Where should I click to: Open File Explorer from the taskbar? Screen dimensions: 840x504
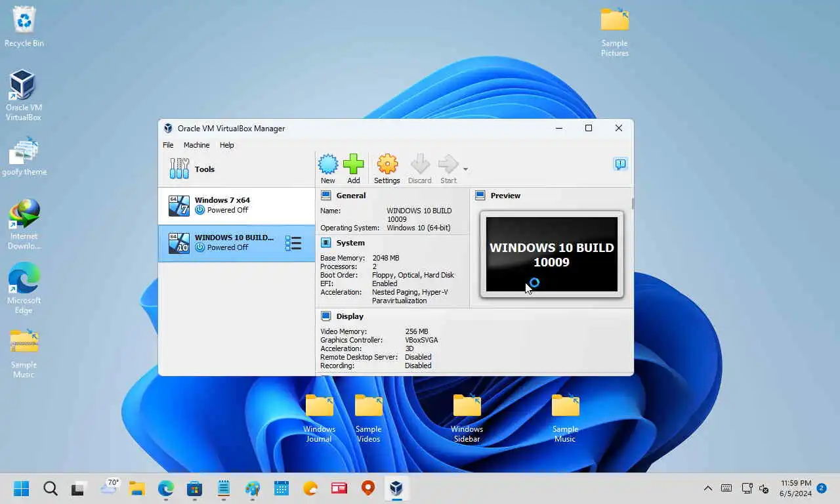click(136, 488)
